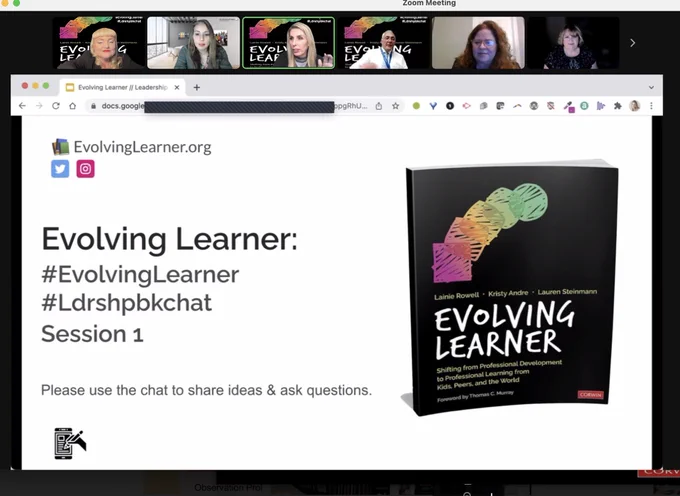This screenshot has height=496, width=680.
Task: Click the crossed-out shield extension icon
Action: [x=551, y=105]
